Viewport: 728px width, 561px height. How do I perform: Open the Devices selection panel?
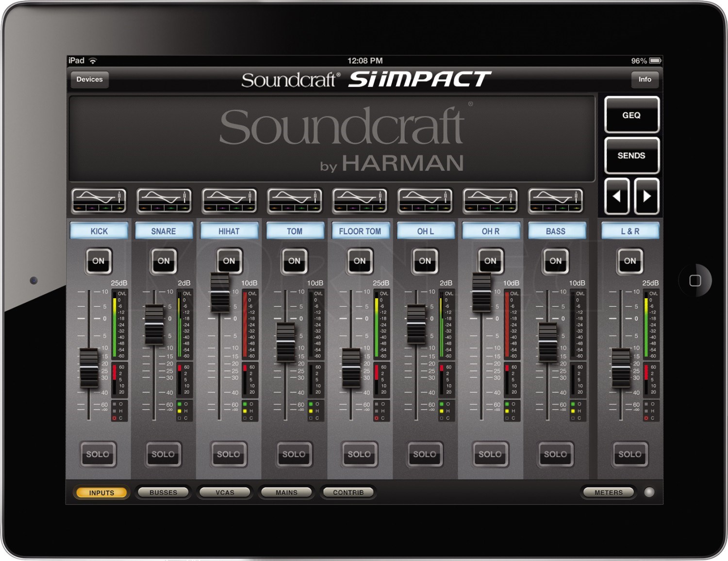(89, 79)
